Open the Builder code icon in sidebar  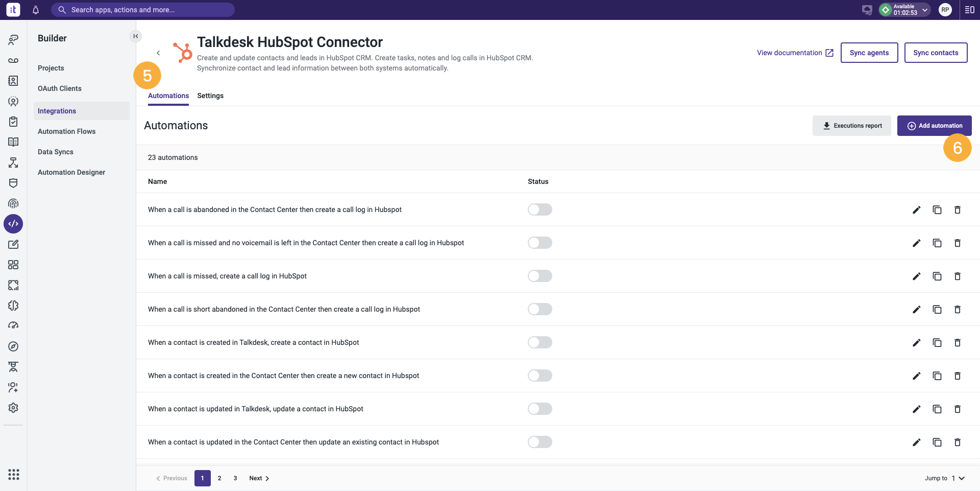coord(13,224)
